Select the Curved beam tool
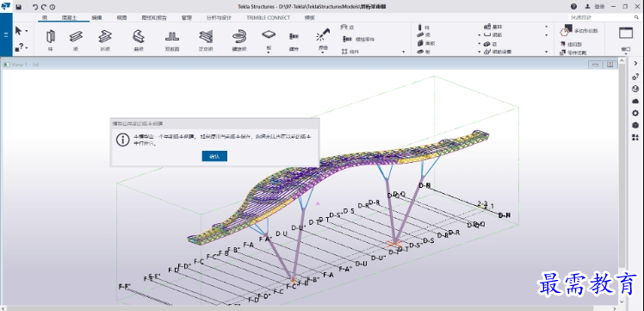Image resolution: width=644 pixels, height=311 pixels. [x=139, y=40]
